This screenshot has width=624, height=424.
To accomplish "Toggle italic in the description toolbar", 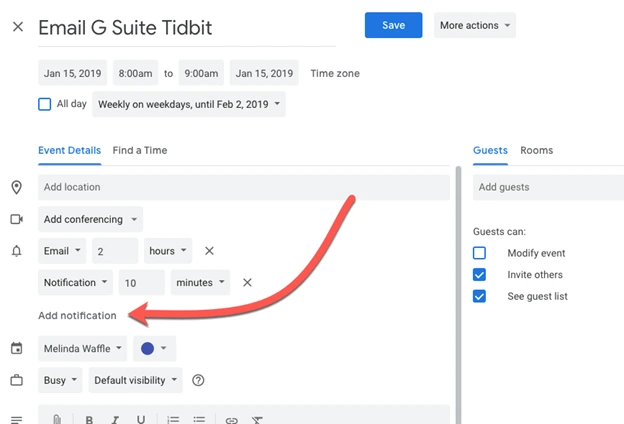I will [x=115, y=420].
